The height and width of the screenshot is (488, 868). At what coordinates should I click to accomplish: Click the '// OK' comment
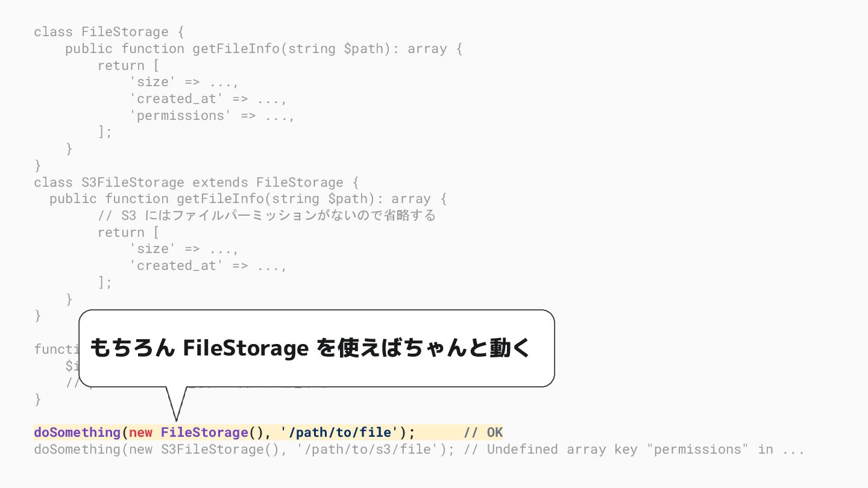(483, 433)
